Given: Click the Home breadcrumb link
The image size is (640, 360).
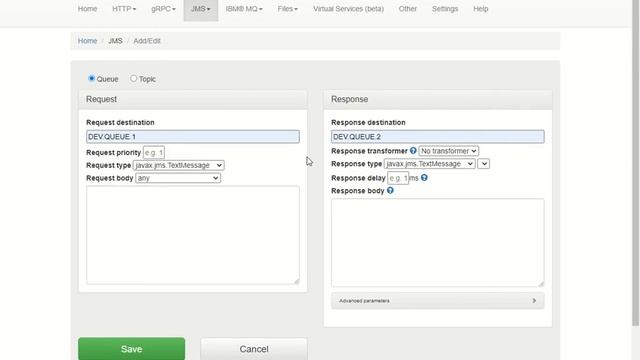Looking at the screenshot, I should pos(87,41).
